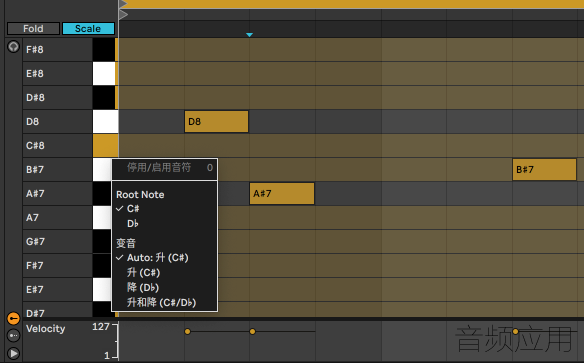Click the D#8 black piano key

104,98
